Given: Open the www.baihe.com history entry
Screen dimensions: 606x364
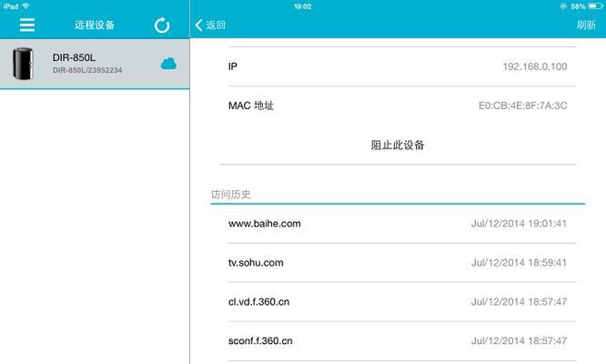Looking at the screenshot, I should pyautogui.click(x=402, y=224).
